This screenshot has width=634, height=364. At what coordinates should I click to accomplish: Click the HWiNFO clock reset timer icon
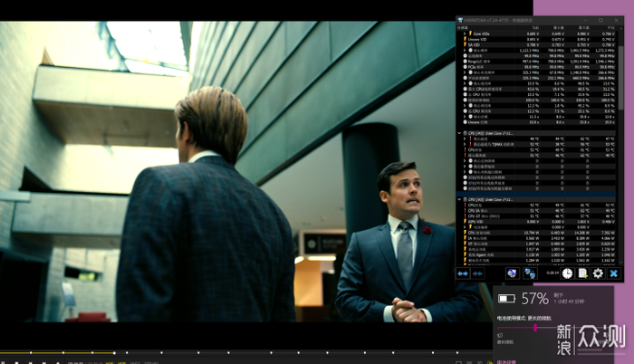[567, 273]
